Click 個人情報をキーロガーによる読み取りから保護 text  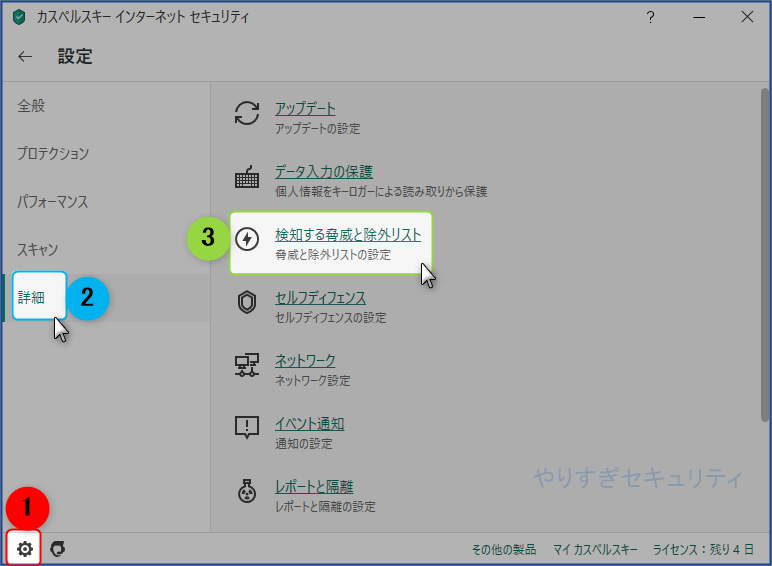coord(381,192)
